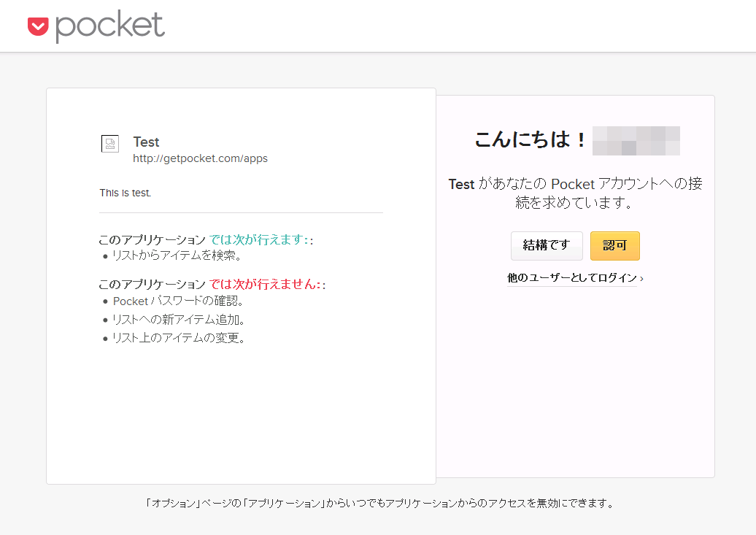This screenshot has width=756, height=535.
Task: Click the footer note about disabling application access
Action: pos(380,503)
